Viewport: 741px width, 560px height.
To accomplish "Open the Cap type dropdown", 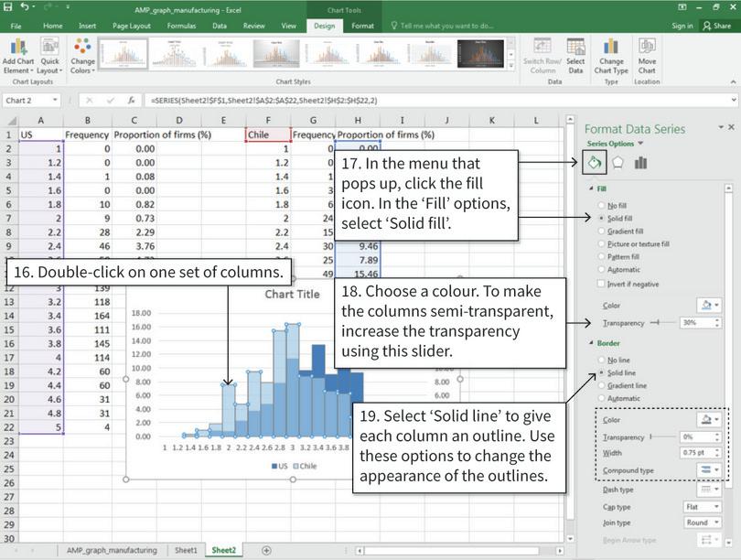I will [x=701, y=506].
